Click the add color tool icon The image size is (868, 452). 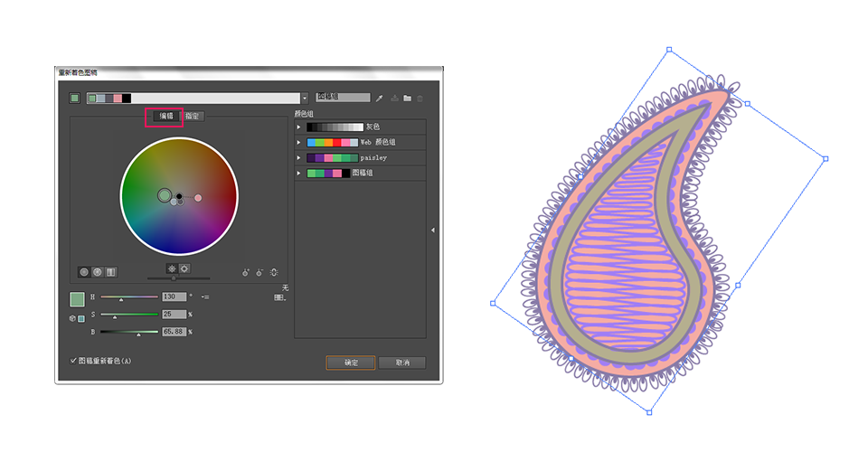(x=246, y=272)
